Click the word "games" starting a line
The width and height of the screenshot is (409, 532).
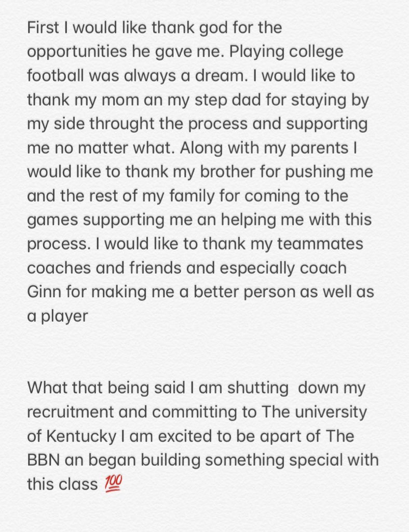coord(53,220)
